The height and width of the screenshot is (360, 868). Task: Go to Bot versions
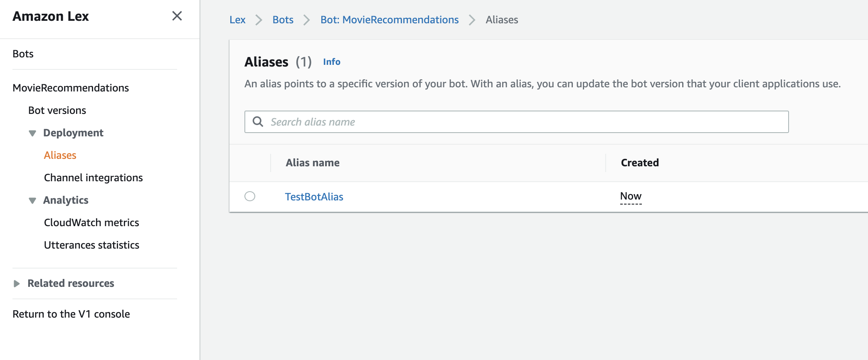(x=57, y=111)
